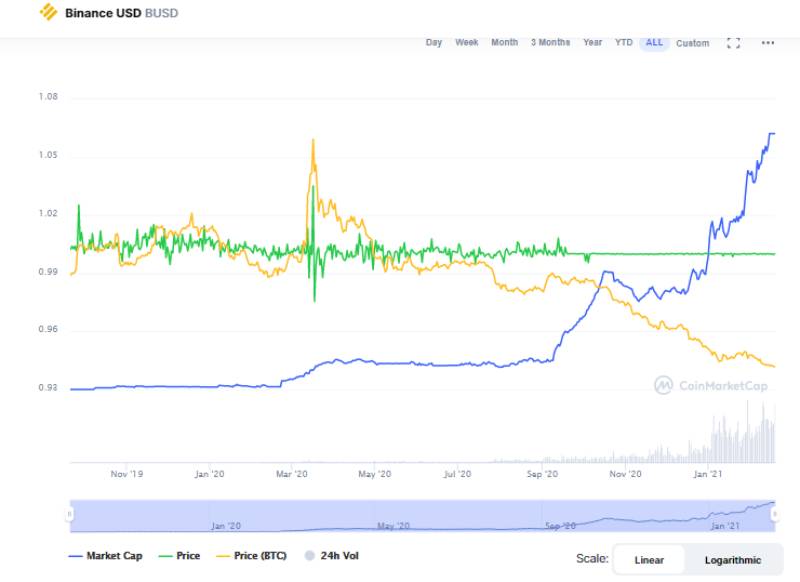Choose the 3 Months range

(550, 43)
